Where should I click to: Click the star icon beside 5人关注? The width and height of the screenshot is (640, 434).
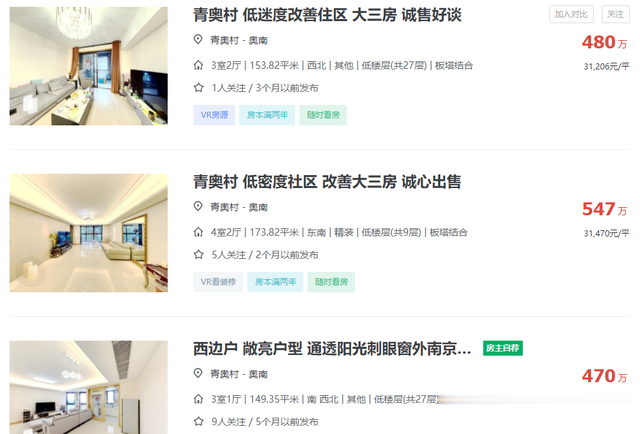pyautogui.click(x=198, y=255)
